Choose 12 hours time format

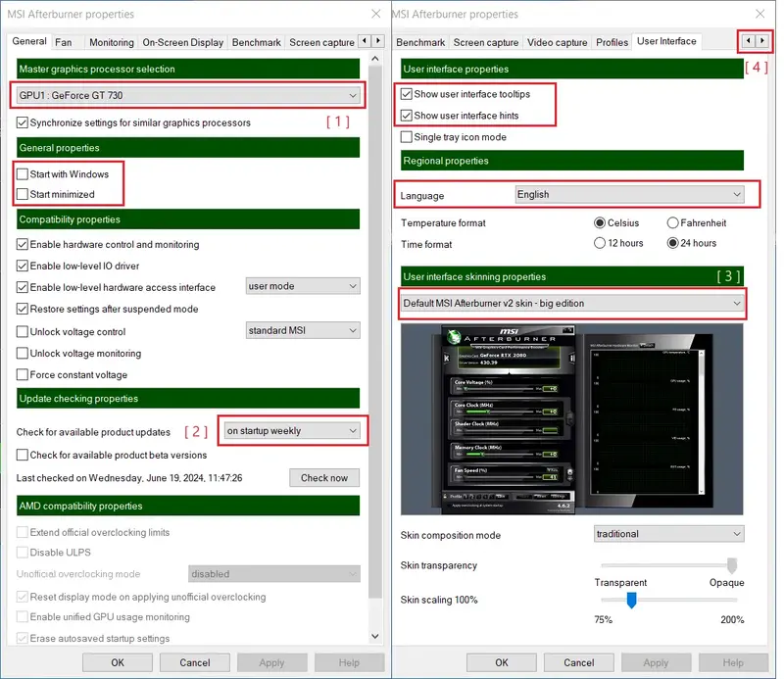point(600,243)
